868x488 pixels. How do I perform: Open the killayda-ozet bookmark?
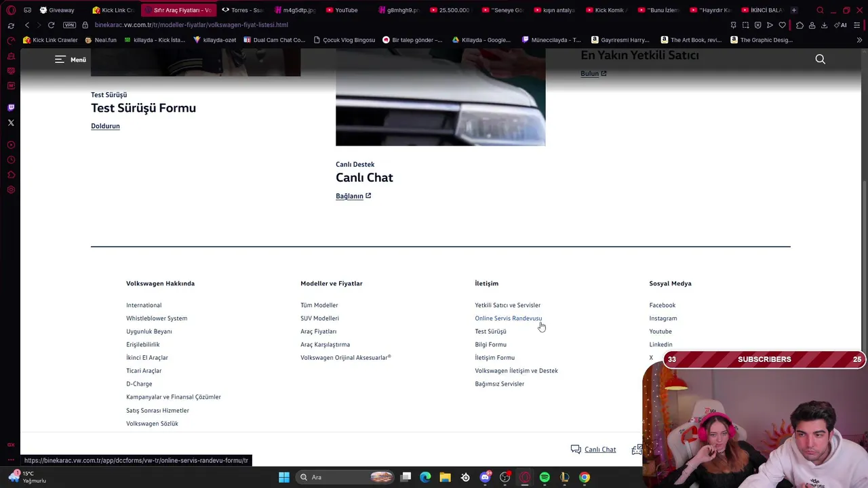coord(214,40)
